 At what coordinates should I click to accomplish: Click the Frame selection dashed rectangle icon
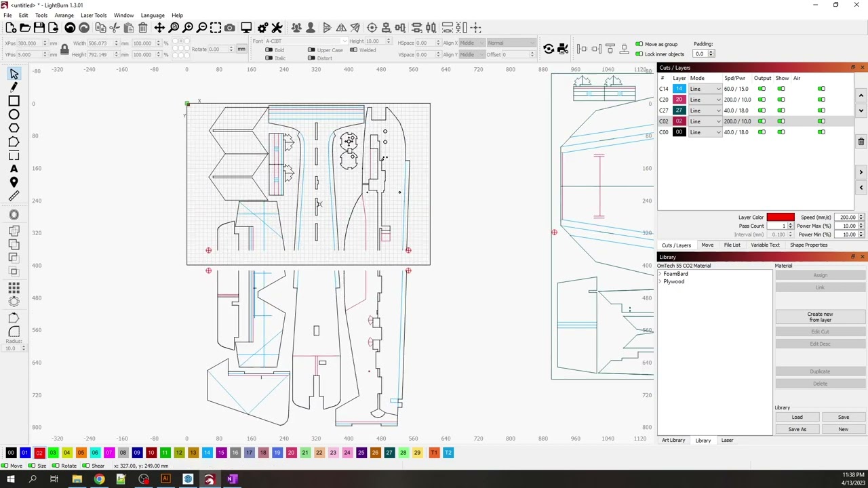tap(216, 28)
